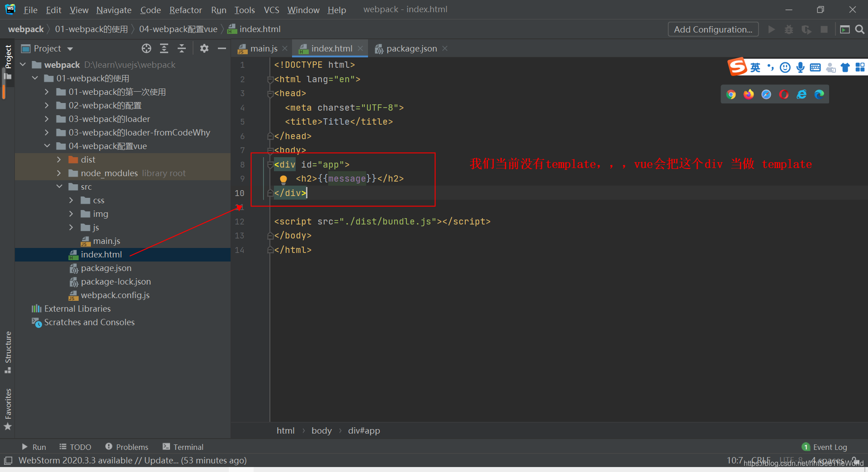Screen dimensions: 868x472
Task: Click Add Configuration button
Action: [713, 29]
